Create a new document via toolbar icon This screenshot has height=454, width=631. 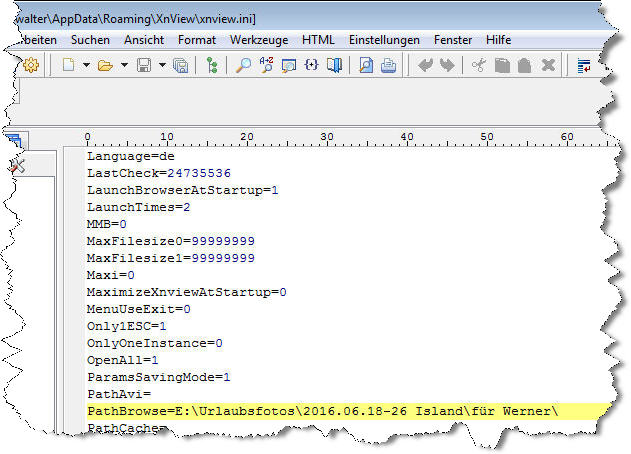[x=67, y=66]
